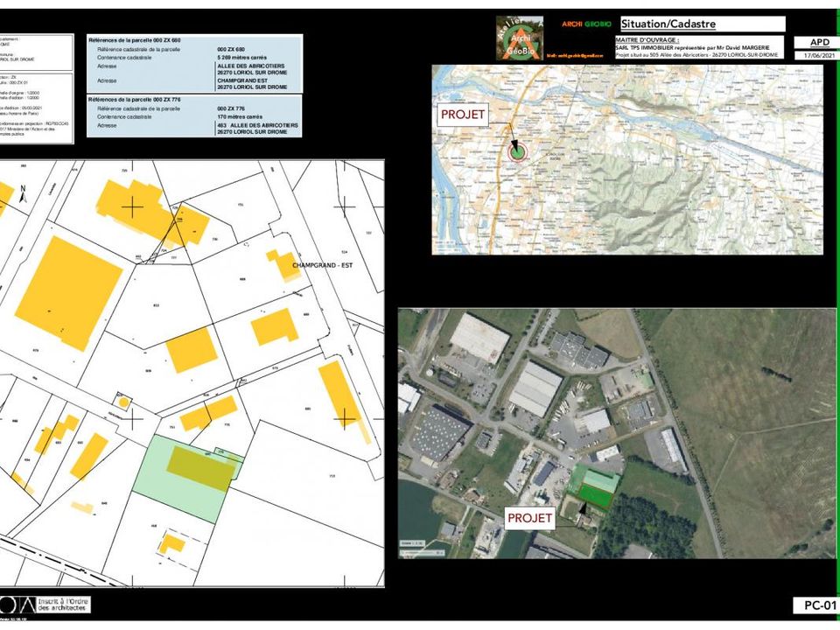Click the olive building inside green parcel
The image size is (840, 630).
[x=202, y=468]
